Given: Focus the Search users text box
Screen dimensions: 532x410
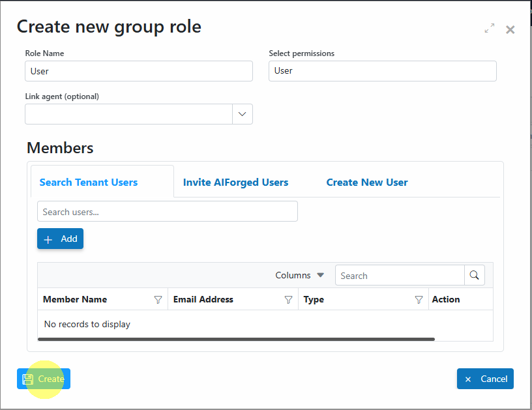Looking at the screenshot, I should pyautogui.click(x=168, y=211).
